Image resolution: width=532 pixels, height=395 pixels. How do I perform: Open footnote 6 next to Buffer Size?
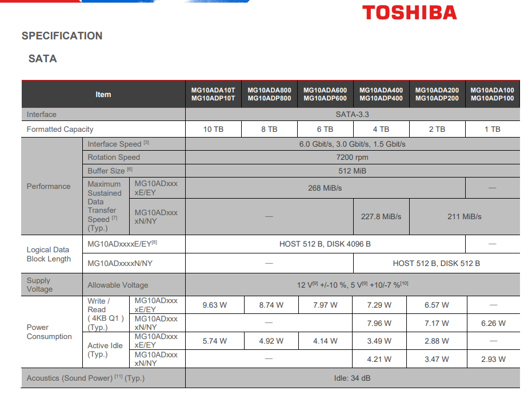[130, 170]
